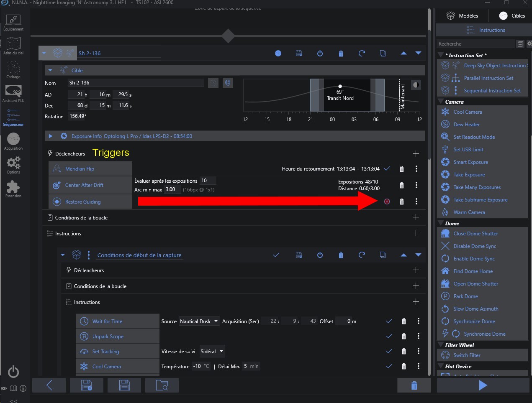The width and height of the screenshot is (532, 403).
Task: Reset progress of Sh 2-136 set
Action: coord(362,53)
